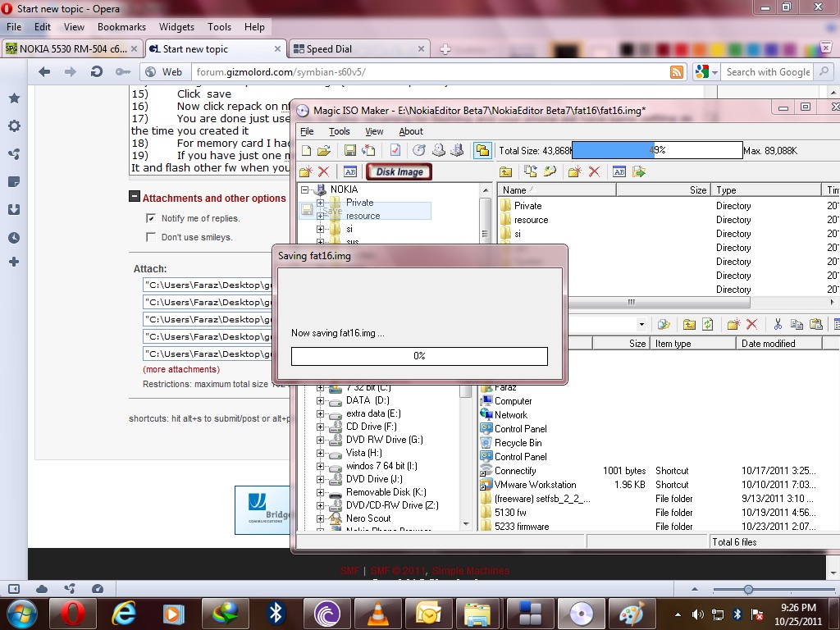840x630 pixels.
Task: Click the Burn CD/DVD icon in Magic ISO
Action: (x=419, y=151)
